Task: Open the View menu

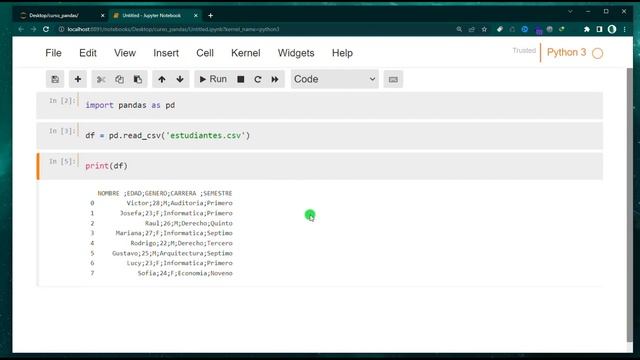Action: (125, 53)
